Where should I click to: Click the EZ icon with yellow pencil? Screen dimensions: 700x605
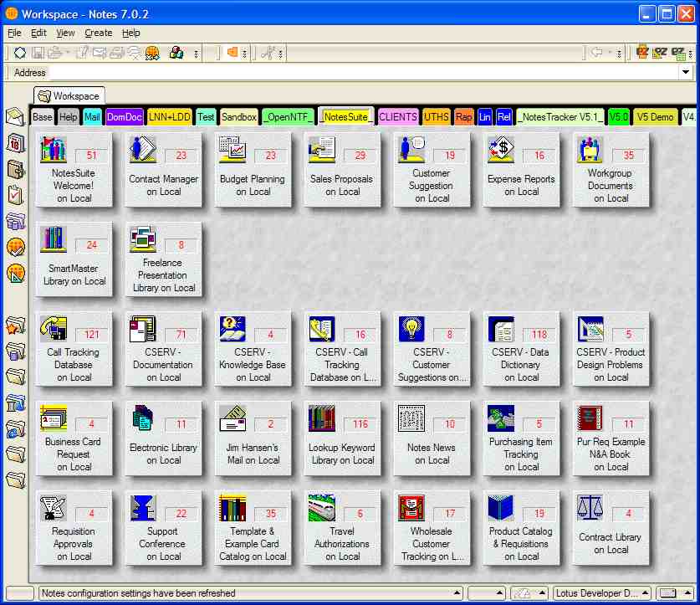point(660,54)
